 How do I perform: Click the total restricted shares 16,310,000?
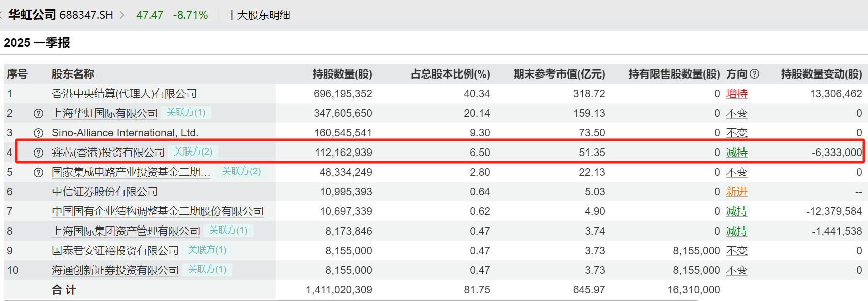(x=694, y=290)
